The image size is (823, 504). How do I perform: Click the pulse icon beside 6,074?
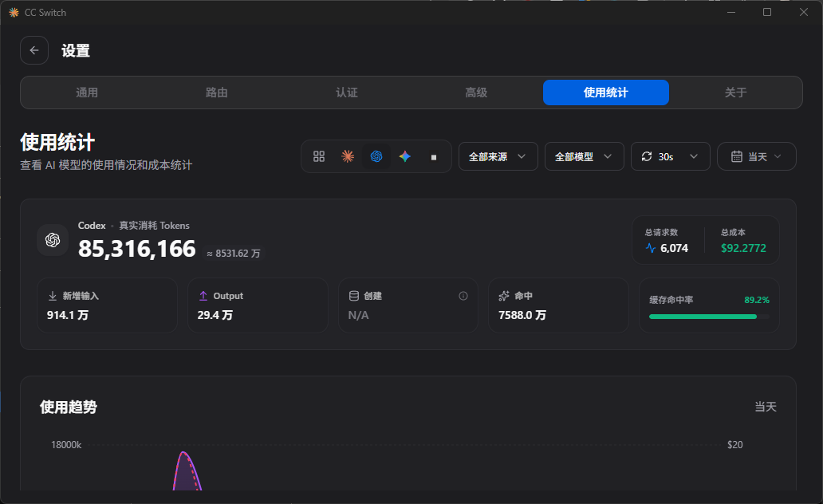(651, 248)
